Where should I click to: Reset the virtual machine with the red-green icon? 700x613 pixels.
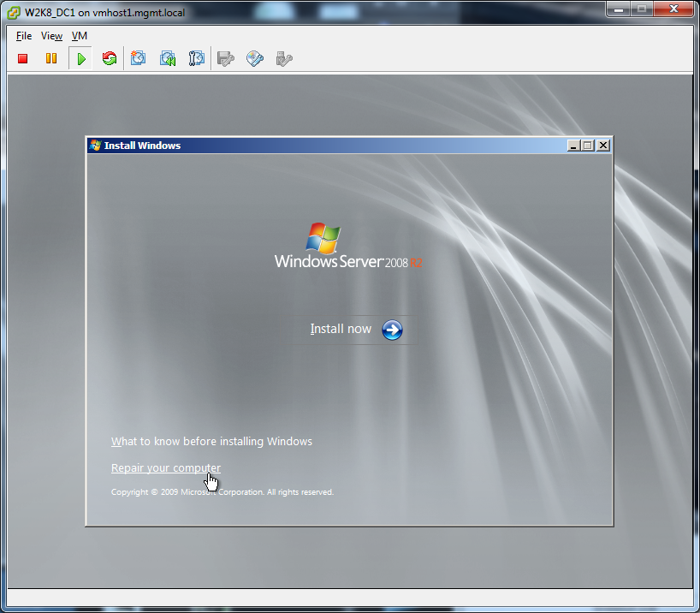click(x=110, y=58)
